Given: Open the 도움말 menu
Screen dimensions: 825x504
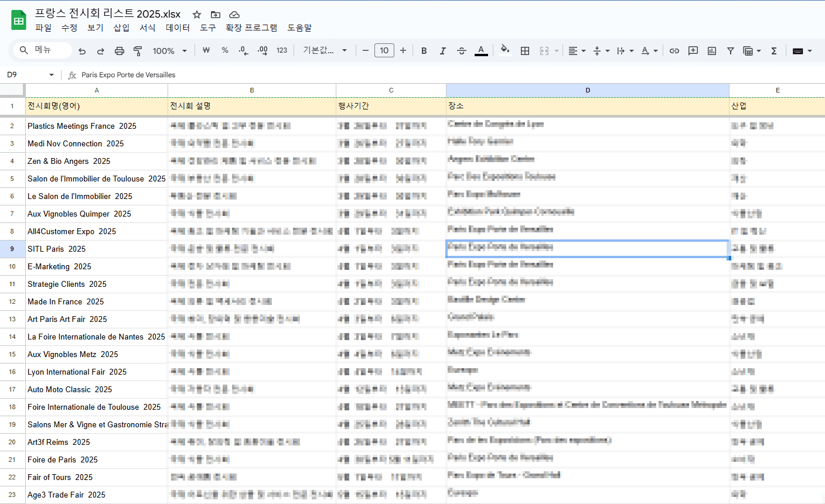Looking at the screenshot, I should coord(299,28).
